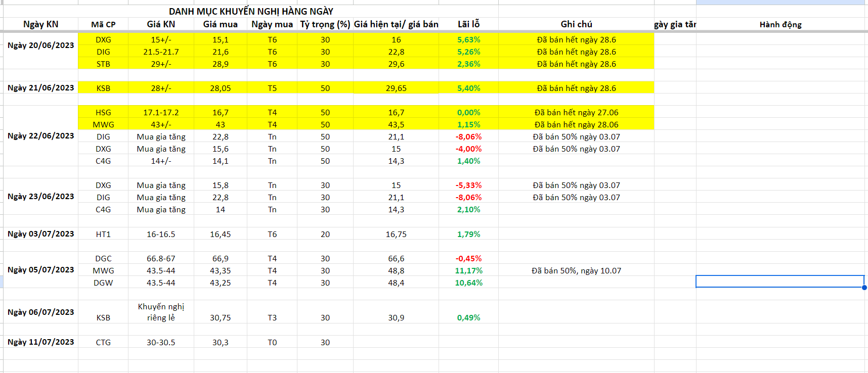Select the buy price cell "28,05"

[221, 88]
